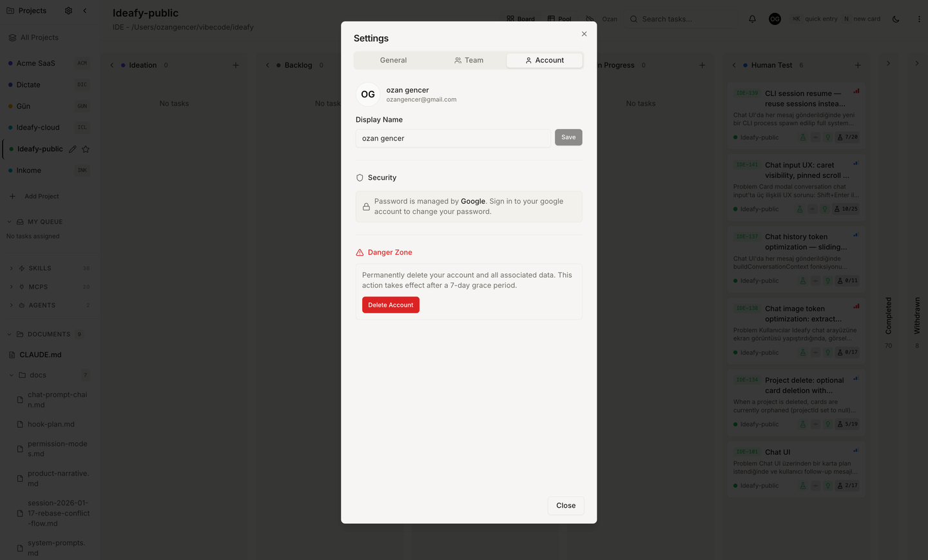The image size is (928, 560).
Task: Collapse the Documents section
Action: [9, 334]
